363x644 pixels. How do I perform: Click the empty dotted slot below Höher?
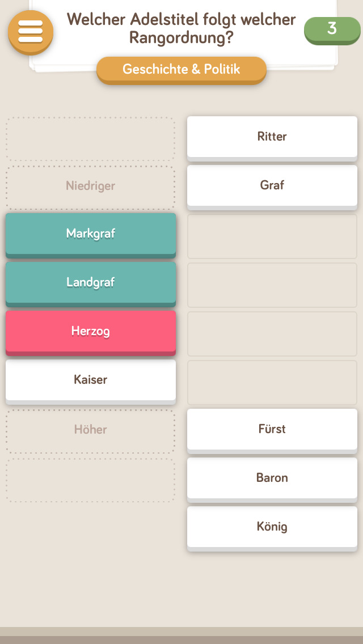point(91,480)
